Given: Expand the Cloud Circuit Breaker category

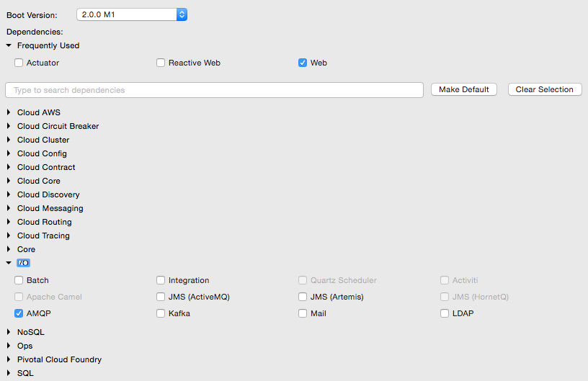Looking at the screenshot, I should pos(9,126).
